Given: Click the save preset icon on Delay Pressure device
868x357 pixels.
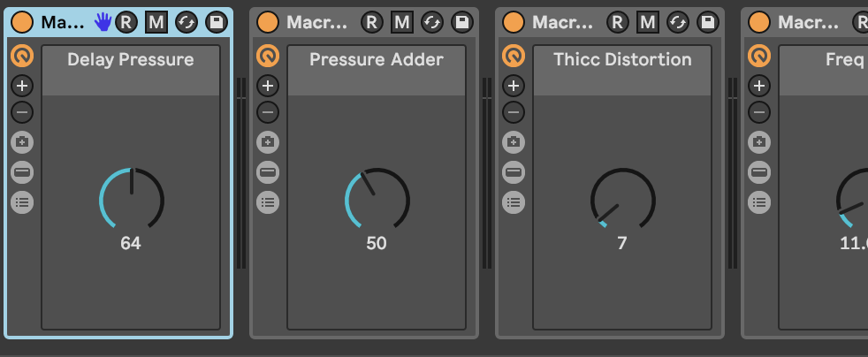Looking at the screenshot, I should (x=215, y=22).
